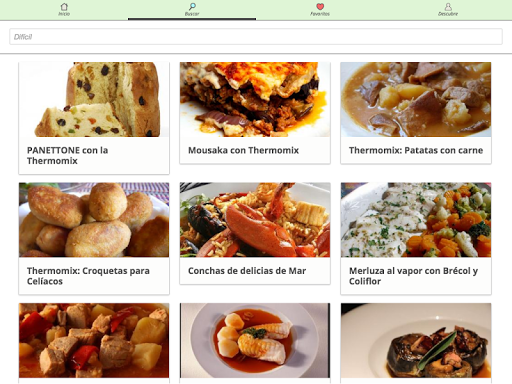512x384 pixels.
Task: Open the meat and potato stew photo
Action: point(94,340)
